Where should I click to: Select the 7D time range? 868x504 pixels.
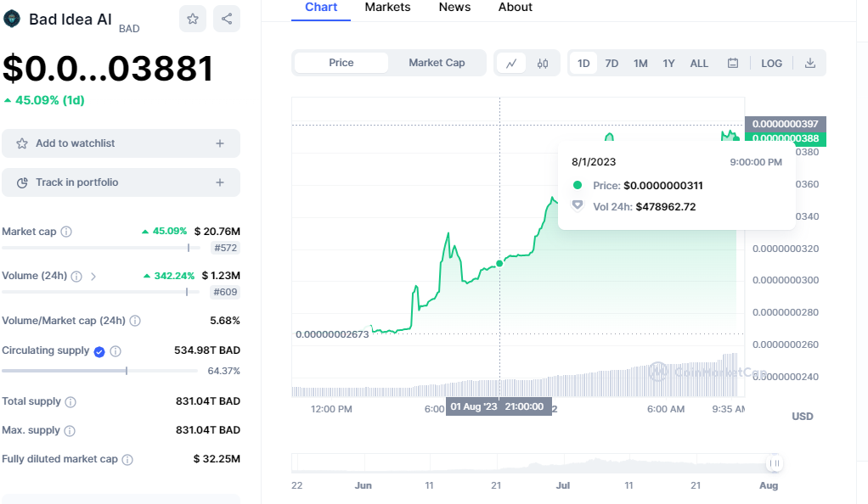tap(612, 63)
